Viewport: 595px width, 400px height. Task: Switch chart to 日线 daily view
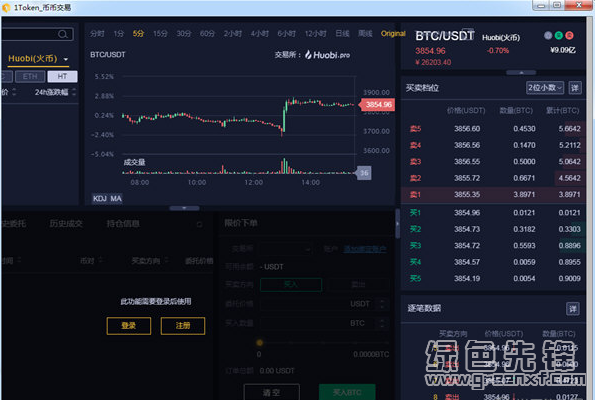pos(342,34)
